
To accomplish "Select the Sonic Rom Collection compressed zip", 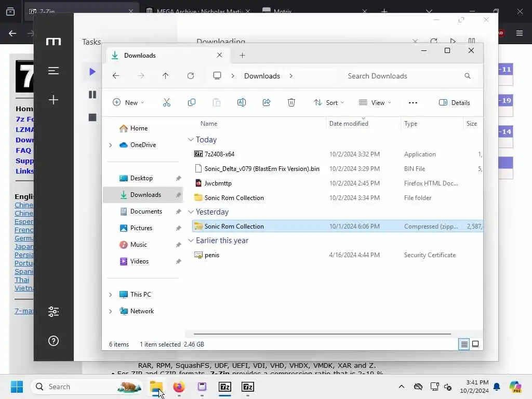I will [x=337, y=227].
